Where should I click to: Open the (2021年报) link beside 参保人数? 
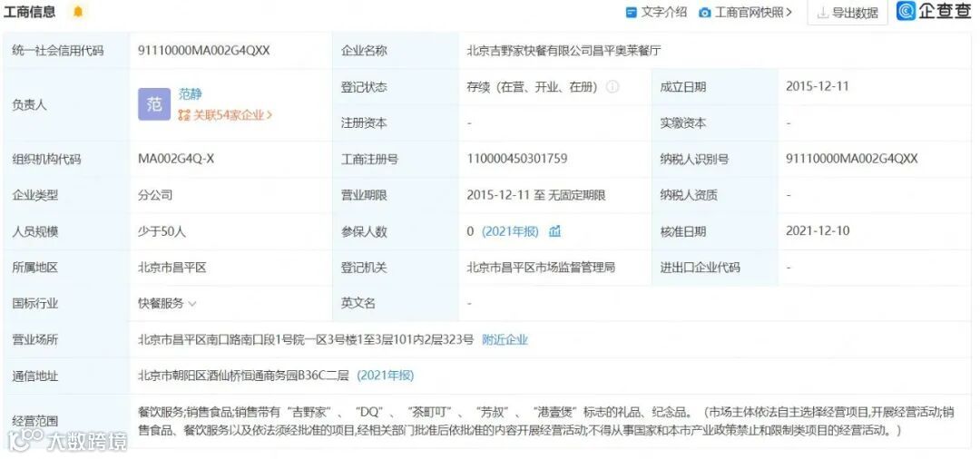click(510, 231)
